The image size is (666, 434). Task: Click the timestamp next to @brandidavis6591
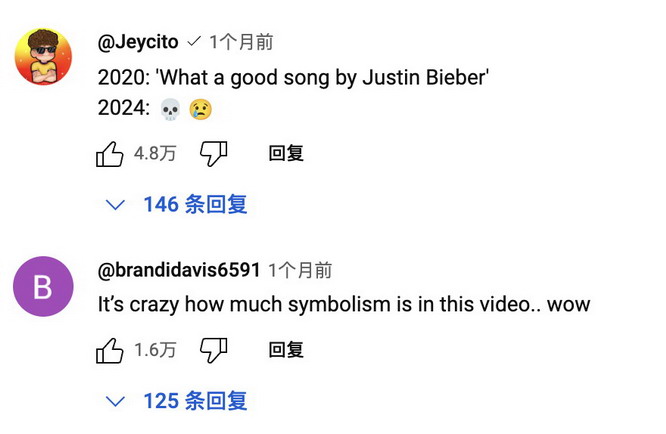pos(300,271)
